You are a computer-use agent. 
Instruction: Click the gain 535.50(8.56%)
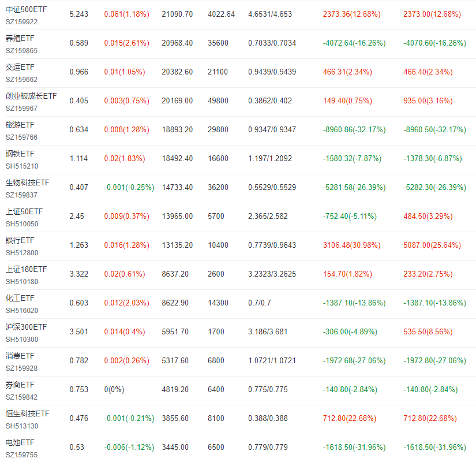tap(428, 332)
